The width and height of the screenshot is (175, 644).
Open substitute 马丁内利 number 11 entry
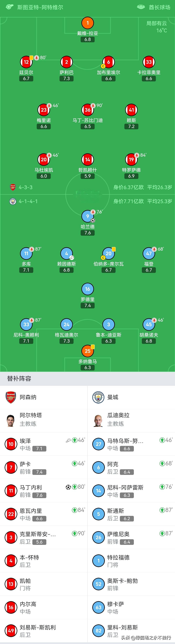(44, 491)
